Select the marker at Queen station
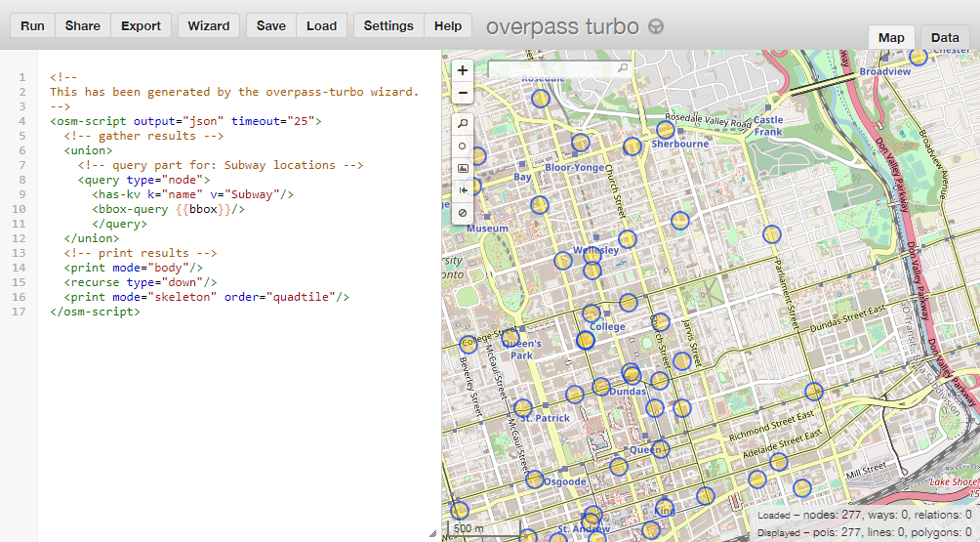Screen dimensions: 980x542 660,448
